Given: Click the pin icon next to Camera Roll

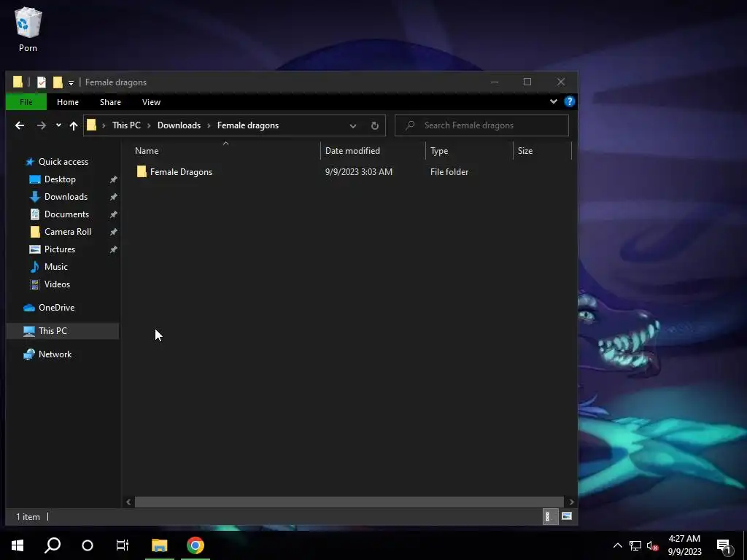Looking at the screenshot, I should pyautogui.click(x=113, y=232).
